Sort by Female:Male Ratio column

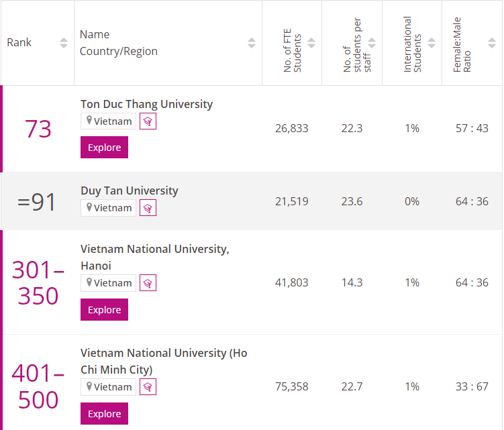click(492, 43)
